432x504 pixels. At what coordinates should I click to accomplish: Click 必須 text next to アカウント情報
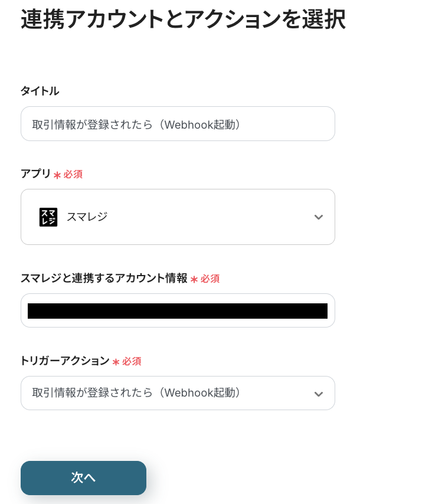tap(210, 279)
